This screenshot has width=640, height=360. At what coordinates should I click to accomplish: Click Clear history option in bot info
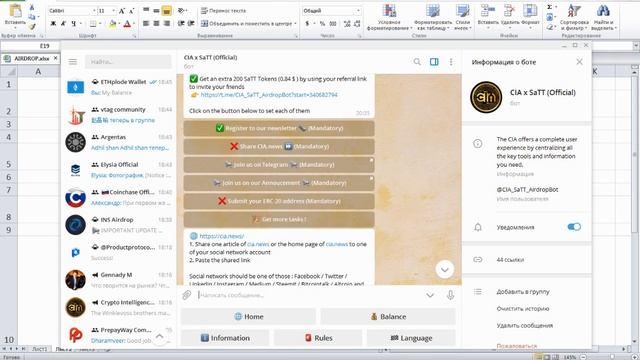523,309
